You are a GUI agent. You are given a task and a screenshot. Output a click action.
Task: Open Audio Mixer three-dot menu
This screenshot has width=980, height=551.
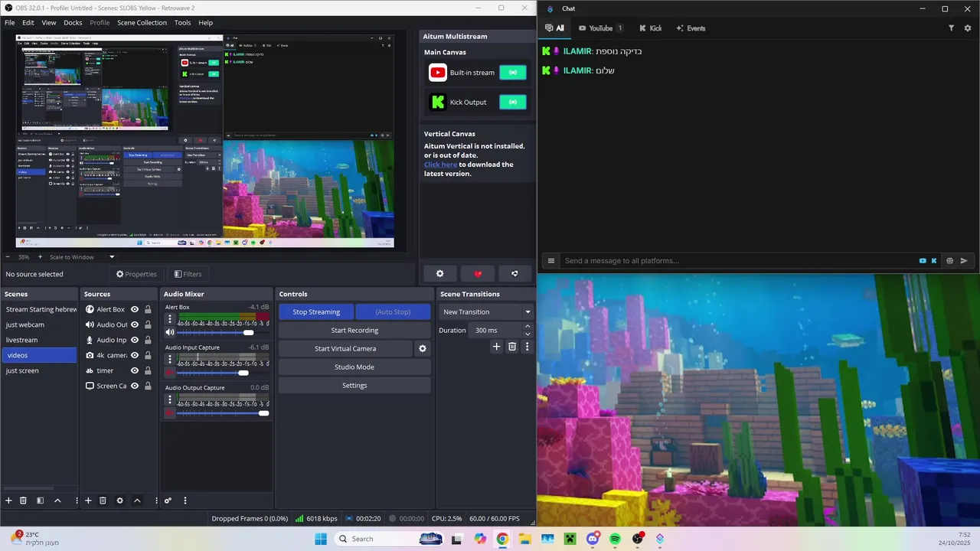click(185, 500)
